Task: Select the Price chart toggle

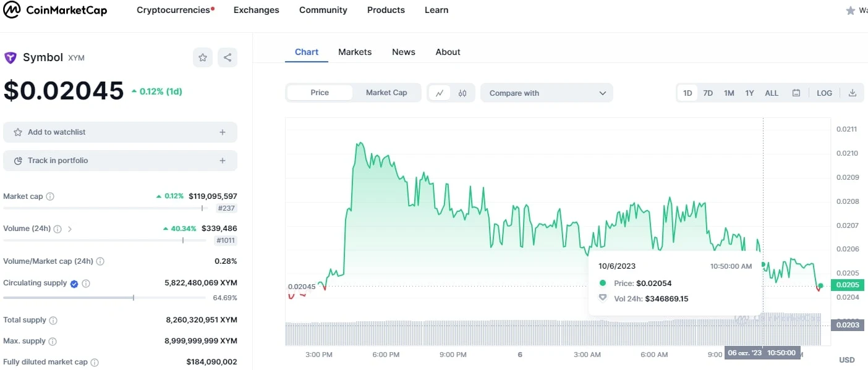Action: (x=320, y=93)
